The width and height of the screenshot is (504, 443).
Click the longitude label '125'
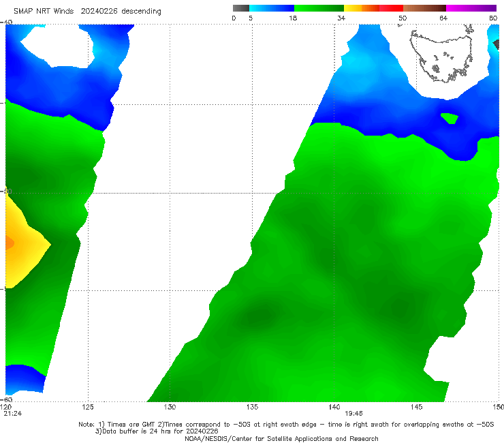pyautogui.click(x=88, y=408)
